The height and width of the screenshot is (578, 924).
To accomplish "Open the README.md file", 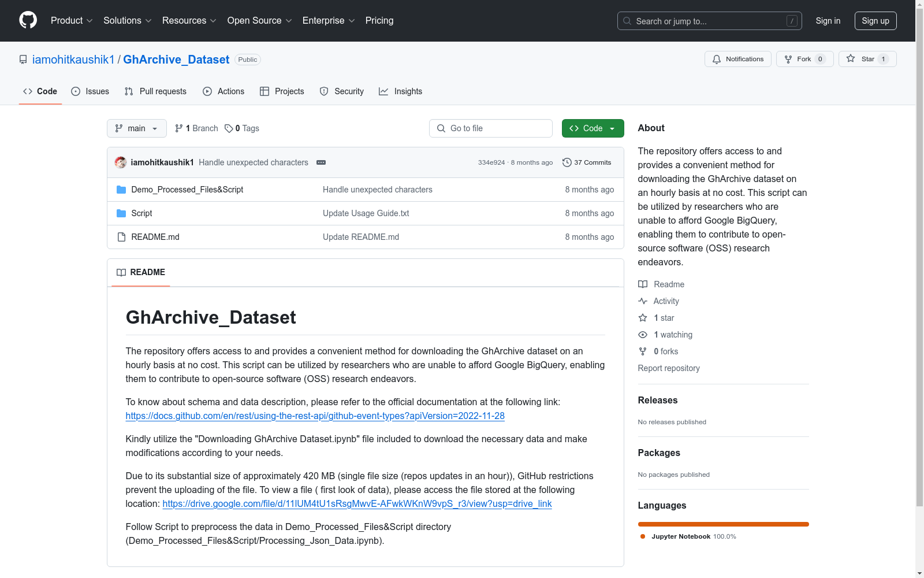I will [155, 237].
